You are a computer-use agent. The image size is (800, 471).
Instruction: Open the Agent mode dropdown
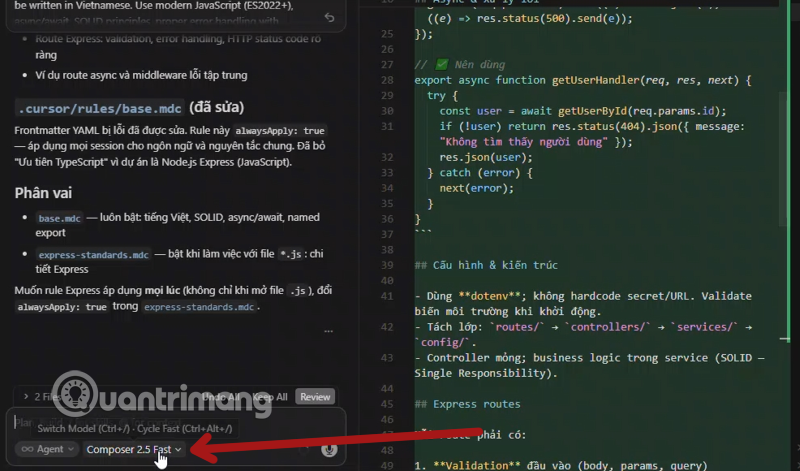click(x=48, y=449)
